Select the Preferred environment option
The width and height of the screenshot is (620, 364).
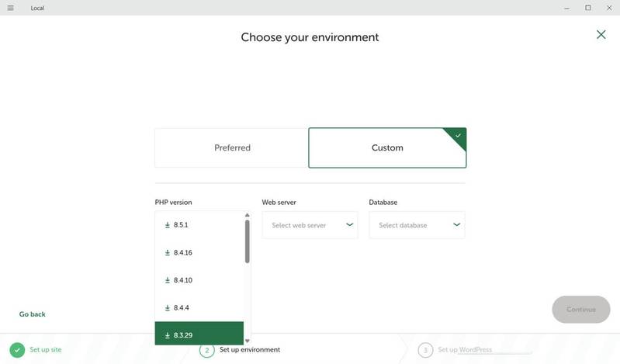[x=231, y=147]
